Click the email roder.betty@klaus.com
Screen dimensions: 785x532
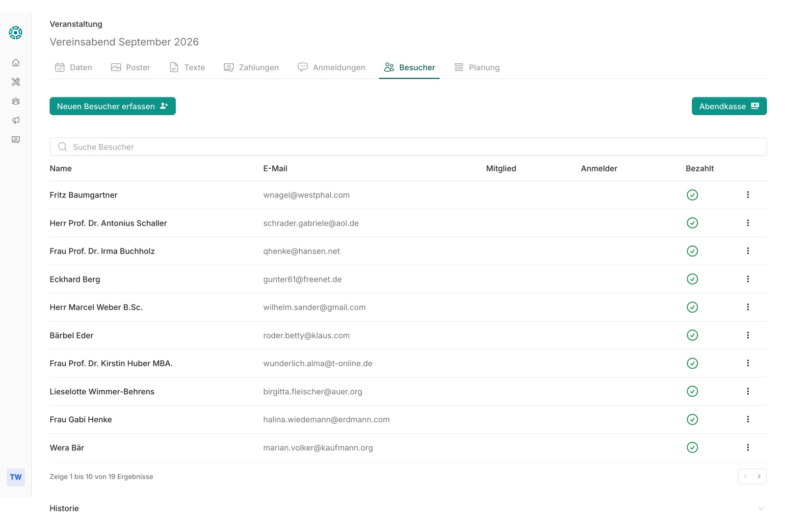coord(307,335)
